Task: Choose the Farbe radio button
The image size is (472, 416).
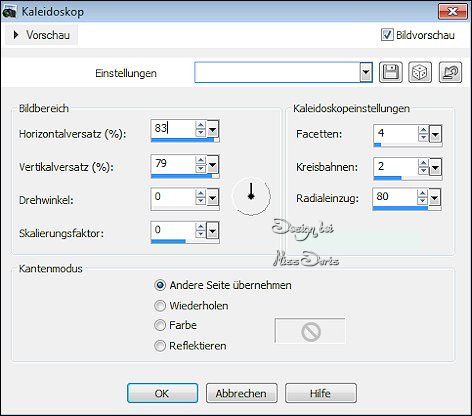Action: click(160, 325)
